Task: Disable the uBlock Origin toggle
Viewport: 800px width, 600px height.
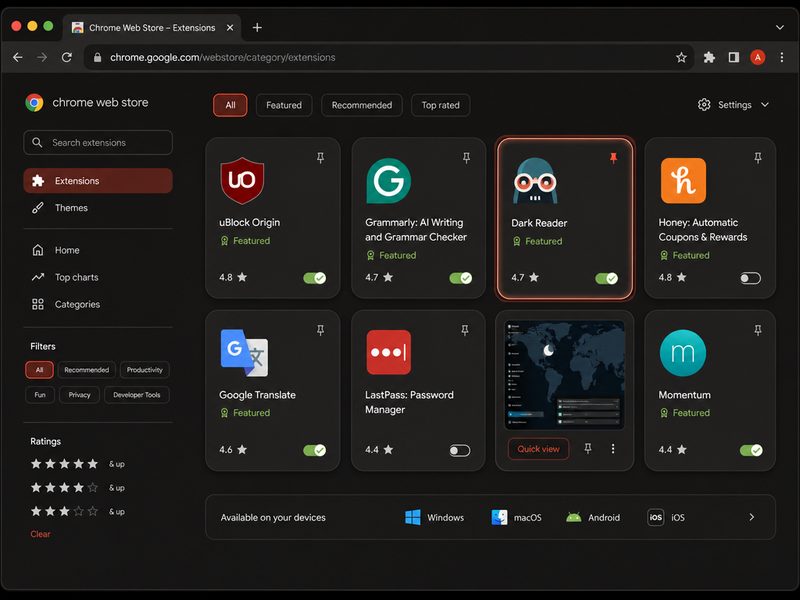Action: pos(315,278)
